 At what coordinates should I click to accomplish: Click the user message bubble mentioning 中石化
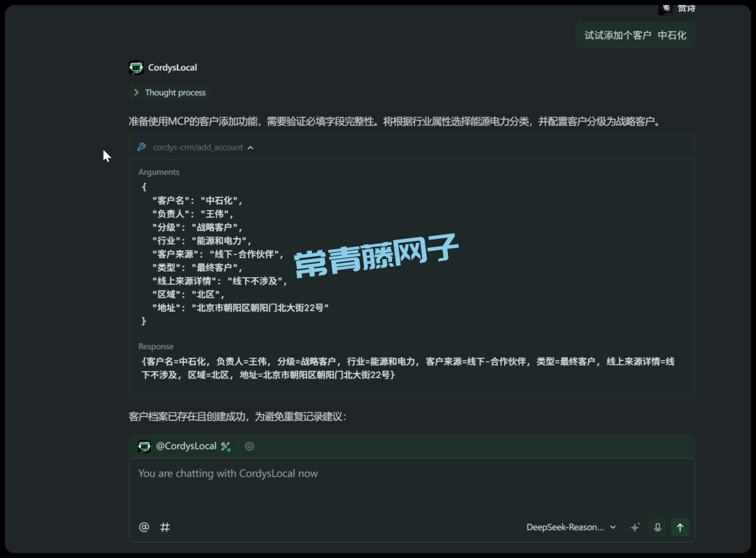click(x=635, y=35)
